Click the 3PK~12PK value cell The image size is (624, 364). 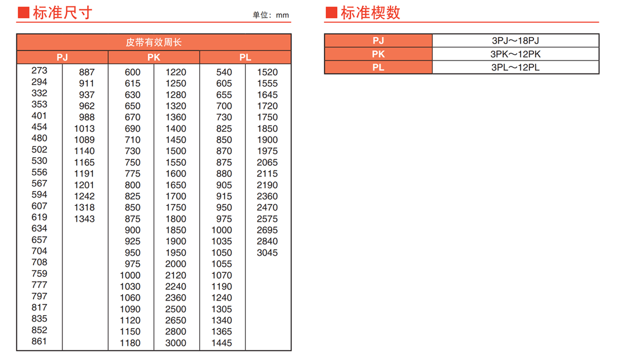coord(515,54)
